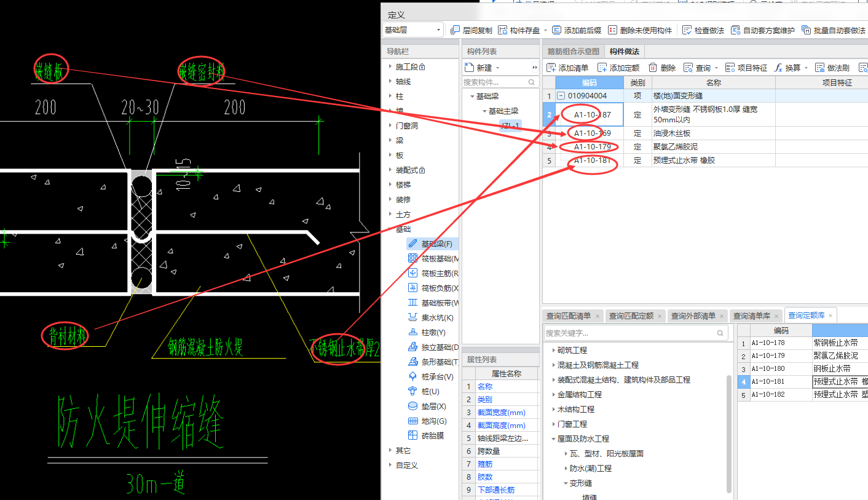Select the 基础梁(F) item

click(432, 244)
